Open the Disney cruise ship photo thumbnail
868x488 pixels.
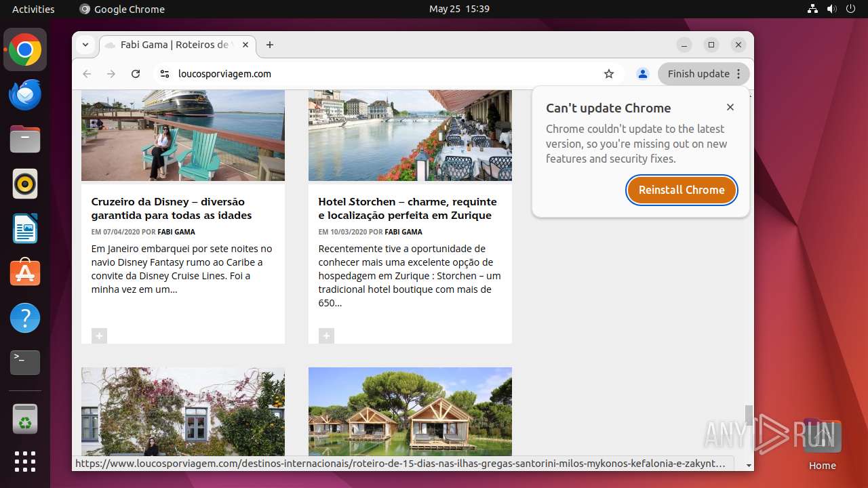pyautogui.click(x=183, y=135)
